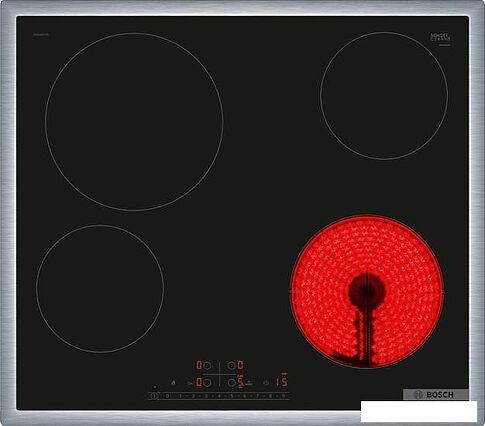Click the glowing red front-right heating zone

(367, 292)
